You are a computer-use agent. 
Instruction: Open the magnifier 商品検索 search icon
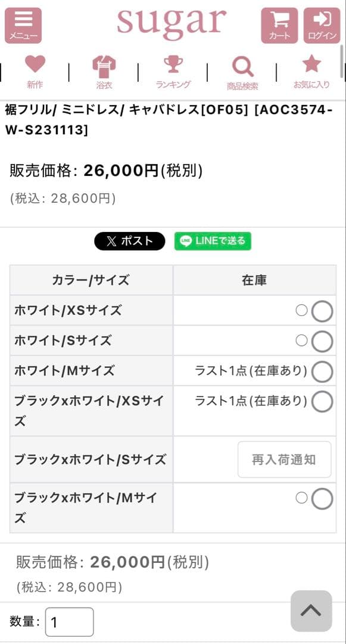tap(241, 70)
